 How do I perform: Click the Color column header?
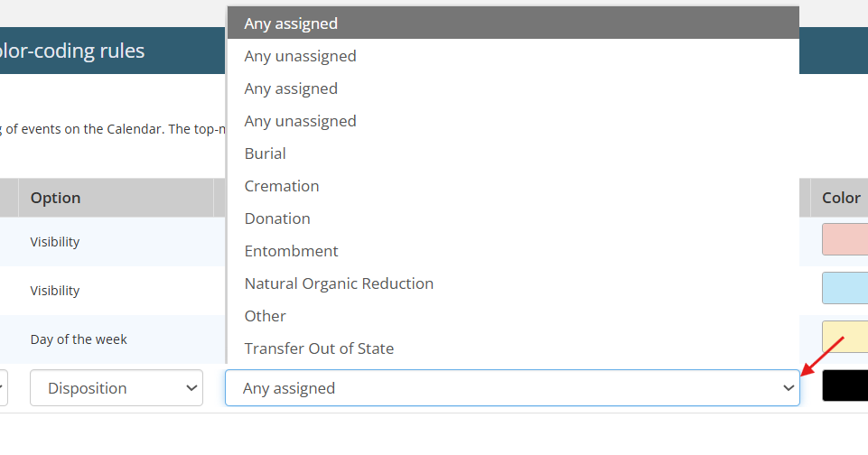(840, 198)
